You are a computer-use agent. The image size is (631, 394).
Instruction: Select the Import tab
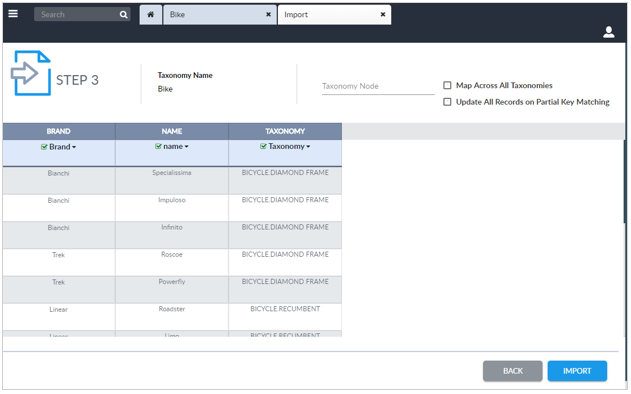(334, 14)
